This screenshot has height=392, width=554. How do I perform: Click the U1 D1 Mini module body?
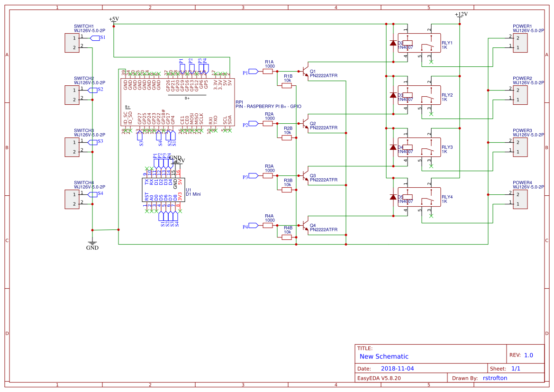[163, 190]
